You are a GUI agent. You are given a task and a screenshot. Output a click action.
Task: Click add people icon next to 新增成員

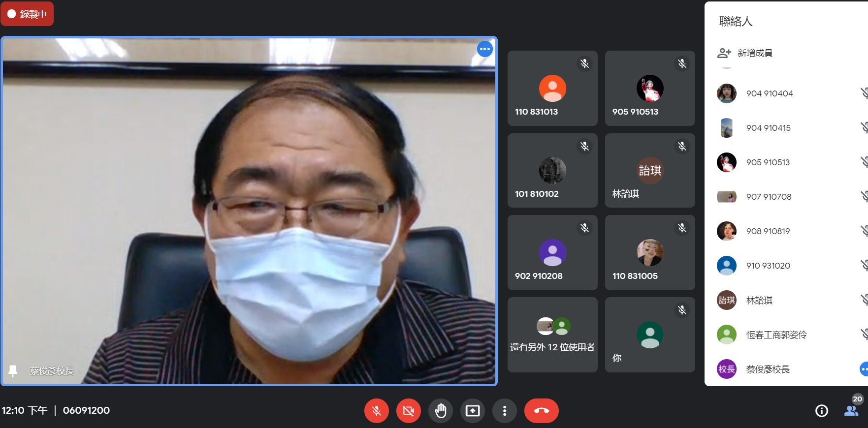(x=724, y=53)
